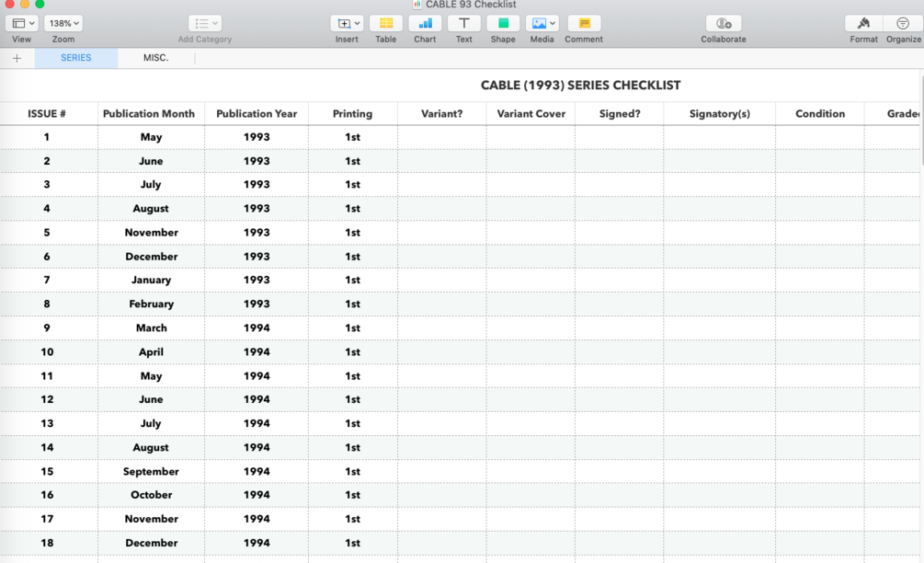This screenshot has width=924, height=563.
Task: Select the September cell for issue 15
Action: coord(151,472)
